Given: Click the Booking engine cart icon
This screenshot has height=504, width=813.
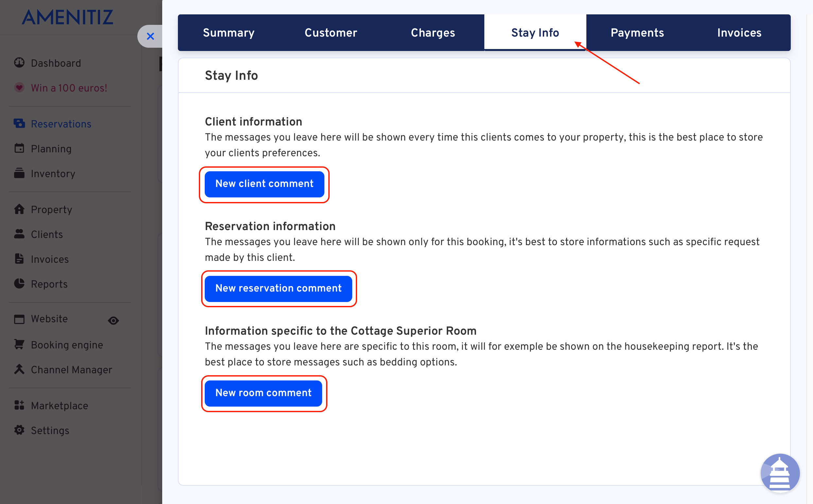Looking at the screenshot, I should coord(19,344).
